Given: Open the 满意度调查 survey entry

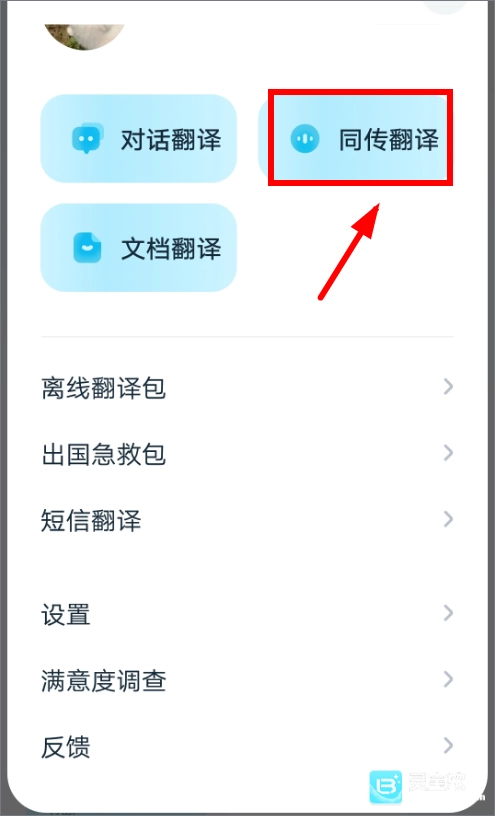Looking at the screenshot, I should [247, 680].
